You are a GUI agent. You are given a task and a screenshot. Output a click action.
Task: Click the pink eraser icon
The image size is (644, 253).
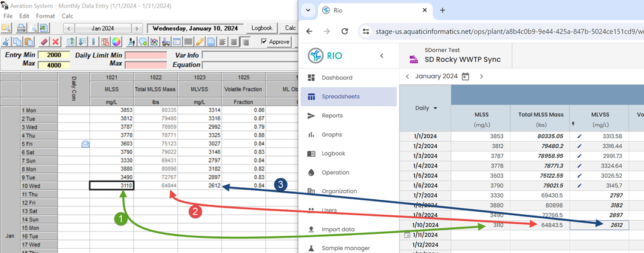(44, 42)
